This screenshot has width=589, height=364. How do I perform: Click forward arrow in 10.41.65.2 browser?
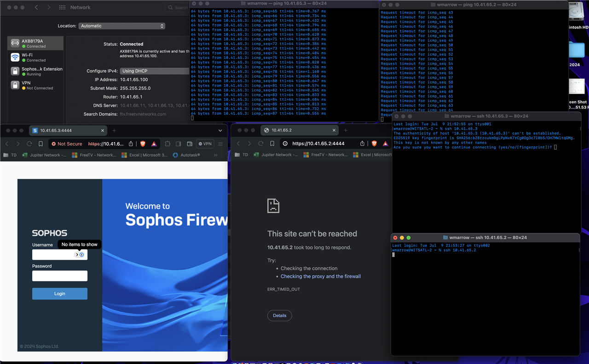click(249, 144)
